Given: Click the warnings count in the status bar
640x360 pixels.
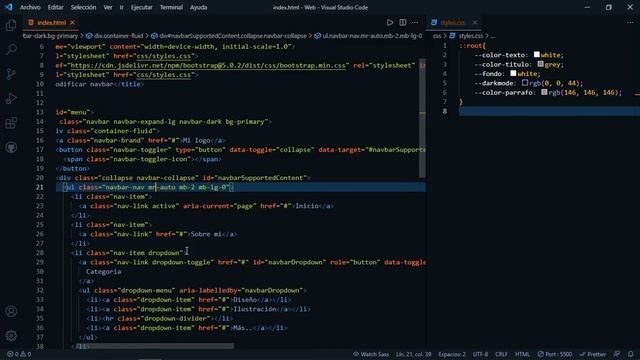Looking at the screenshot, I should 26,354.
